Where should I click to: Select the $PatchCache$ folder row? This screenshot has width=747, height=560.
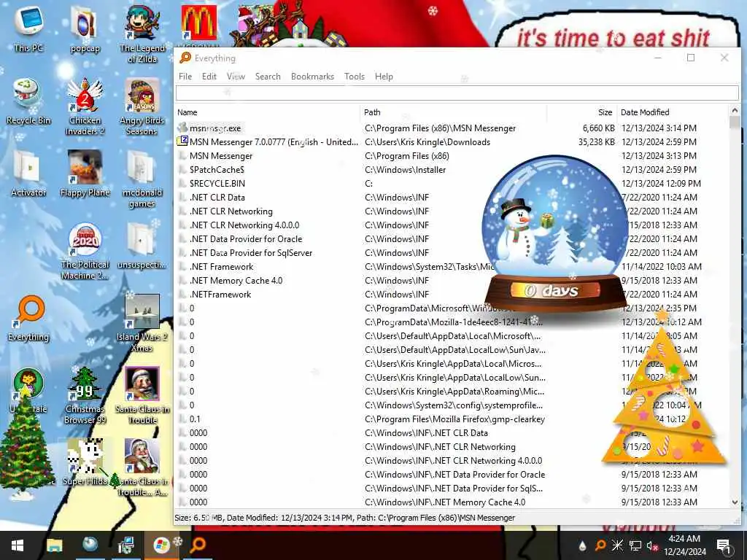pos(452,169)
